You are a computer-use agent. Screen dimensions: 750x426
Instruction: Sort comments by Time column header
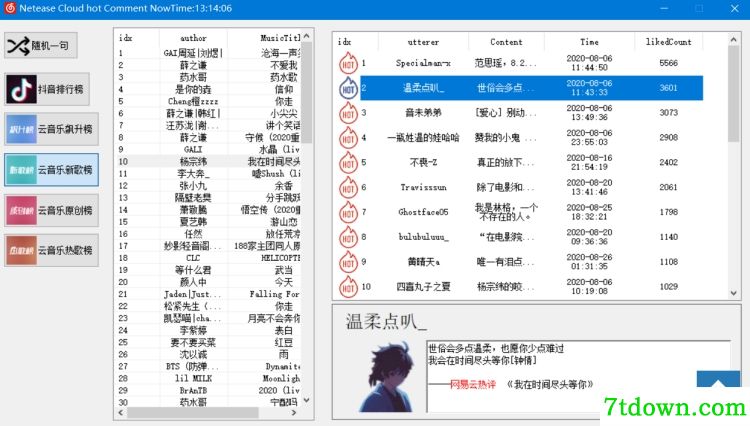pos(589,42)
